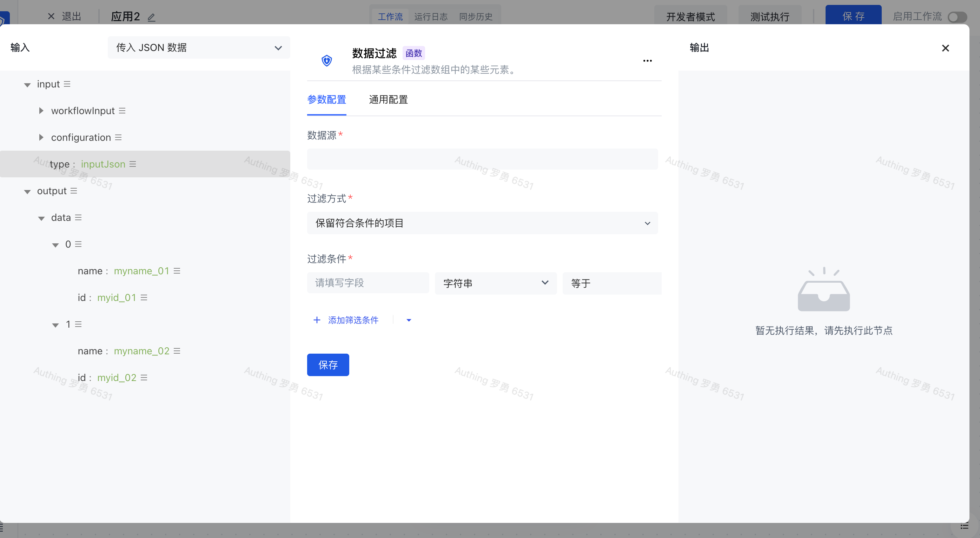This screenshot has height=538, width=980.
Task: Click menu icon beside myid_02
Action: (x=144, y=377)
